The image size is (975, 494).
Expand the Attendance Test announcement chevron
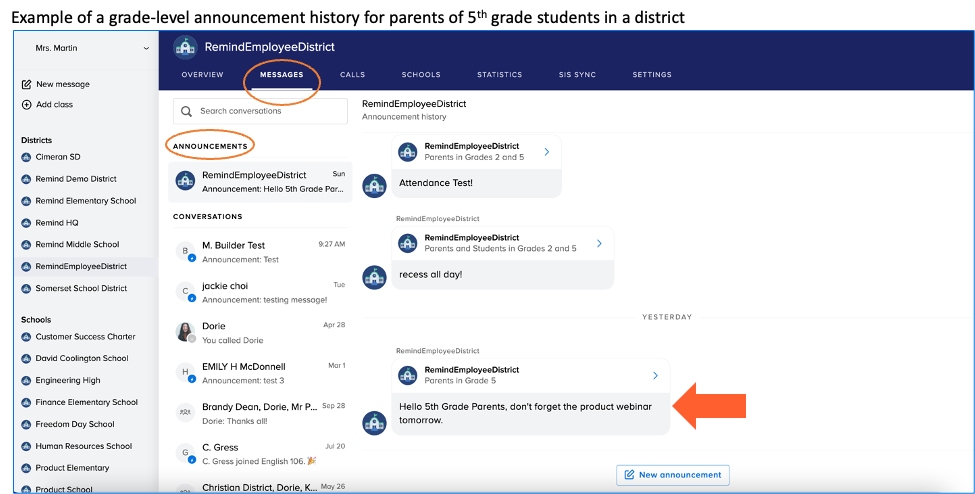[x=547, y=152]
